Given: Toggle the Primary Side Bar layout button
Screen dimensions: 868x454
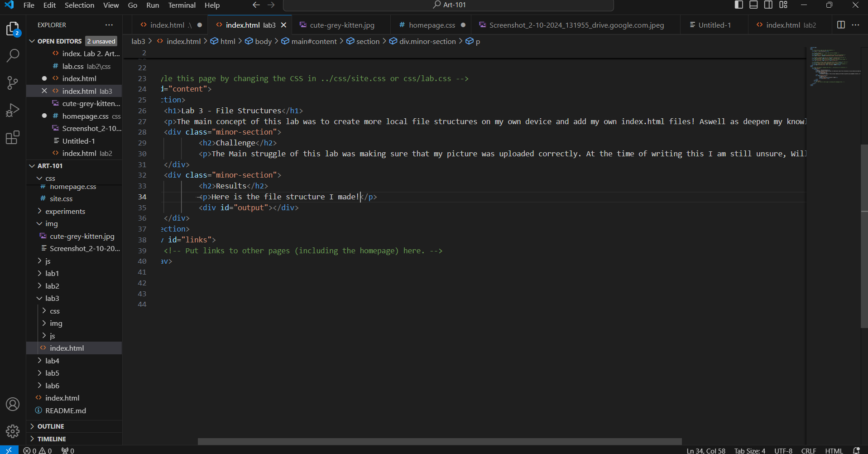Looking at the screenshot, I should (739, 5).
